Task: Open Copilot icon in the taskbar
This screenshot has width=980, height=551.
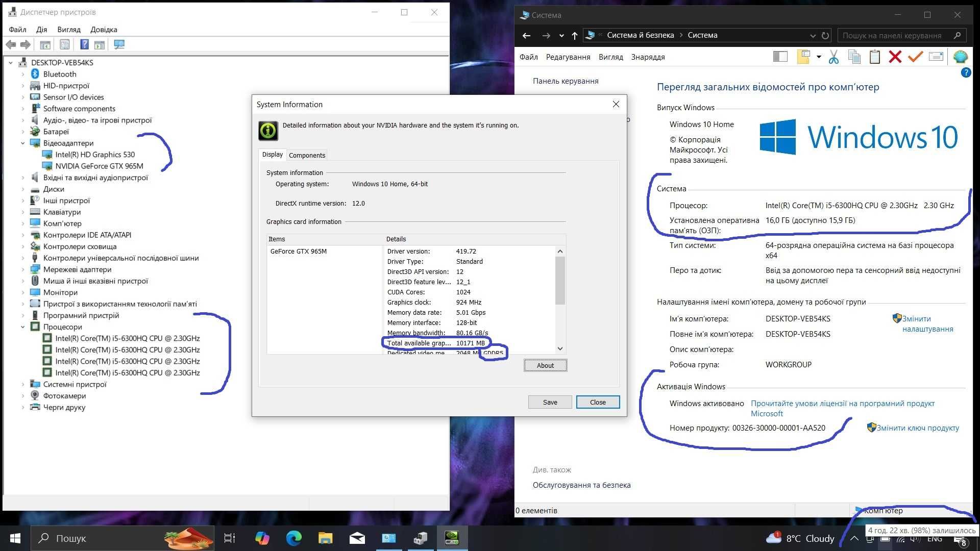Action: click(x=262, y=538)
